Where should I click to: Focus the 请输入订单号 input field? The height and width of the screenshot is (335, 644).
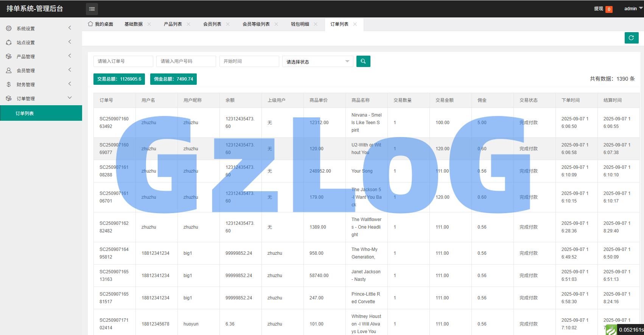(123, 61)
